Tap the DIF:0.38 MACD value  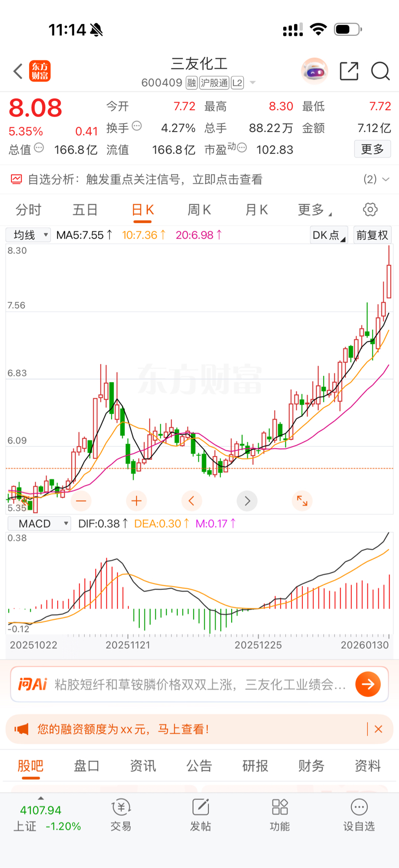(103, 524)
